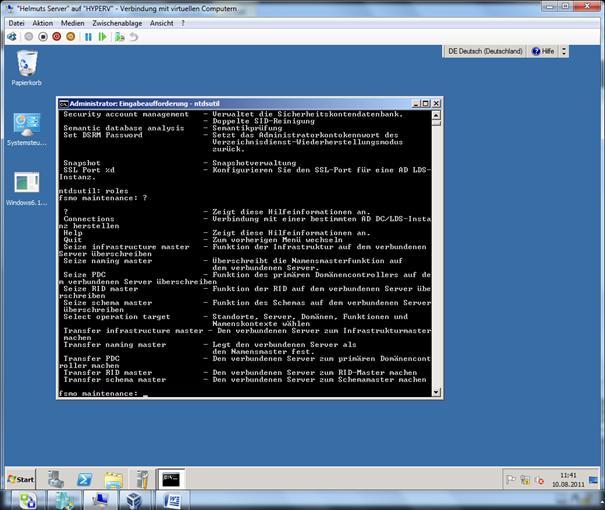Click the orange Save state icon
Image resolution: width=605 pixels, height=510 pixels.
click(71, 37)
